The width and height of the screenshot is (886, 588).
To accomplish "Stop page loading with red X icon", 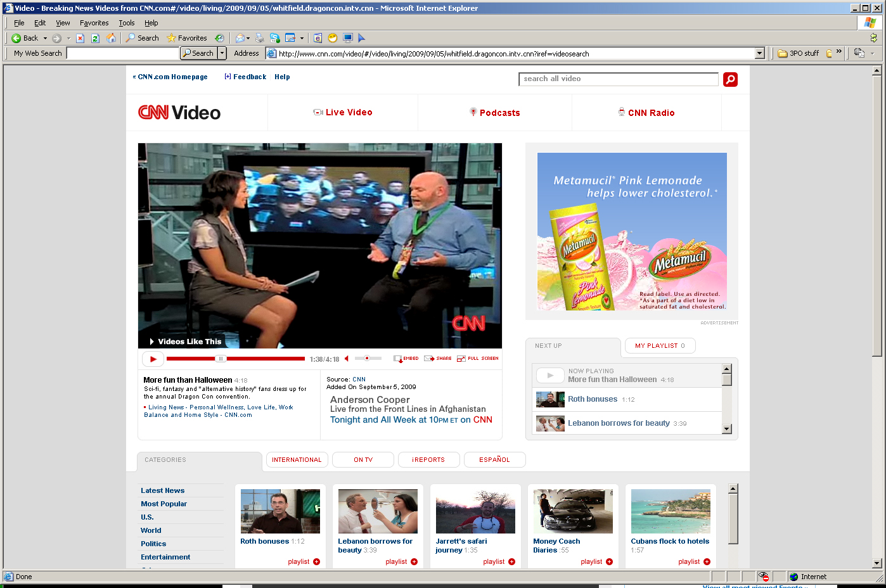I will 80,38.
